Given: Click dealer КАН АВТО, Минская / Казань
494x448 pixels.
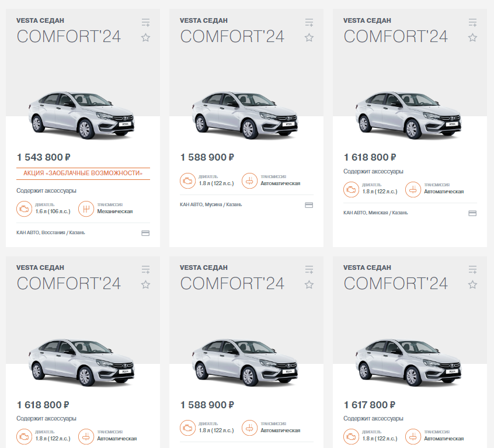Looking at the screenshot, I should (375, 213).
